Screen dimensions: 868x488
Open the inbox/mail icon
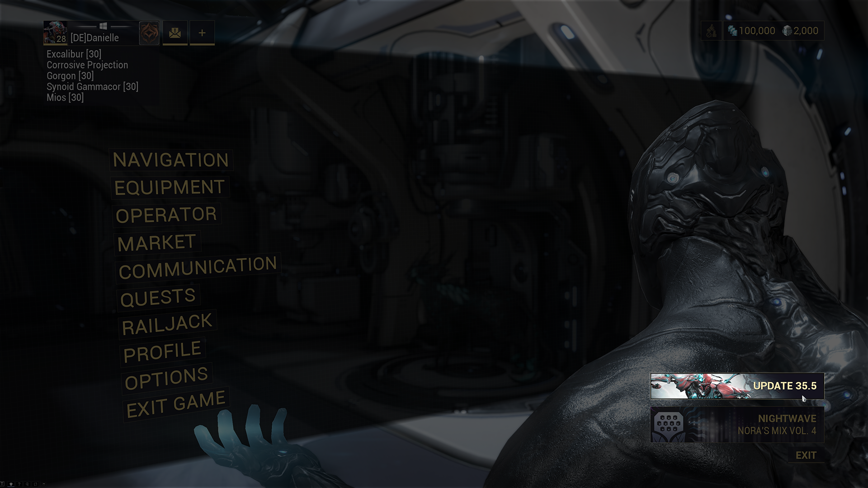pos(175,33)
